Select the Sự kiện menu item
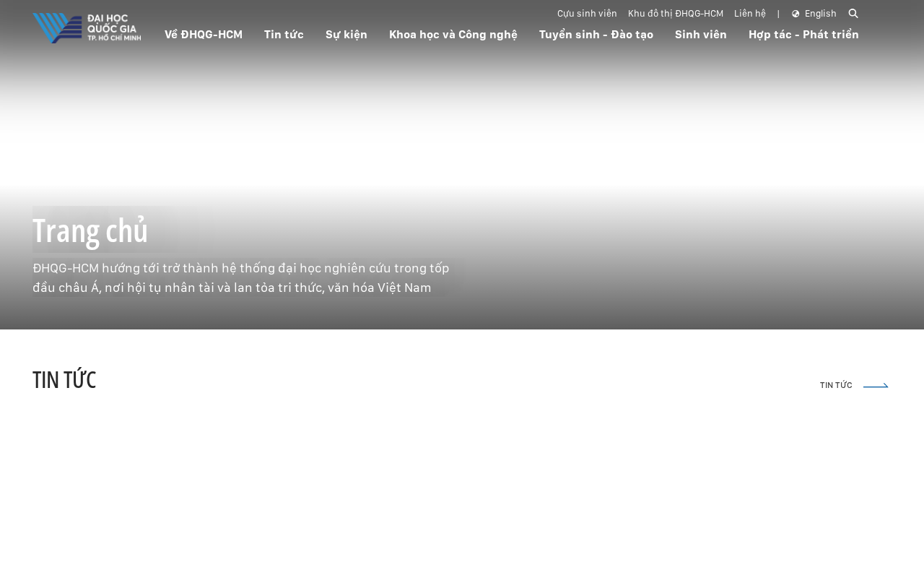924x578 pixels. (346, 34)
